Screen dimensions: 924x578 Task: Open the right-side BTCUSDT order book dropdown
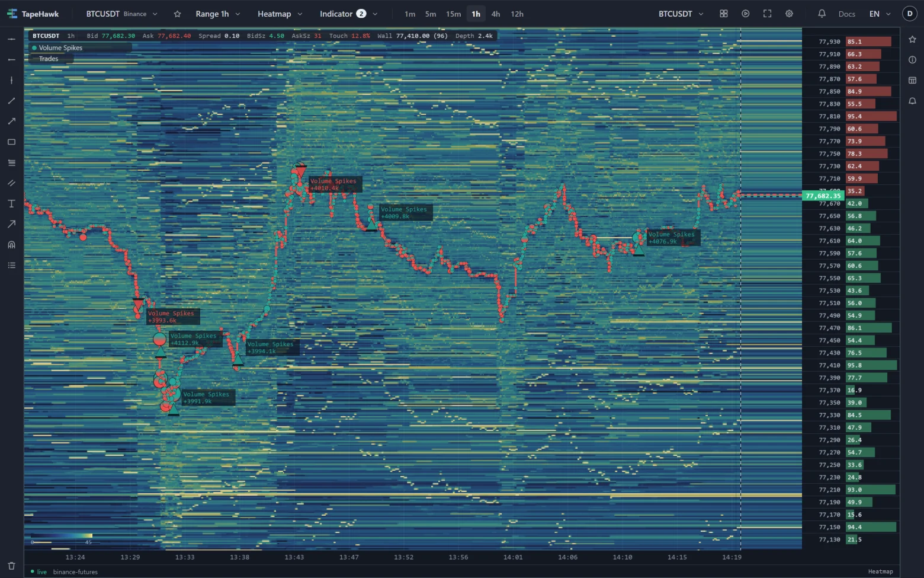tap(681, 14)
